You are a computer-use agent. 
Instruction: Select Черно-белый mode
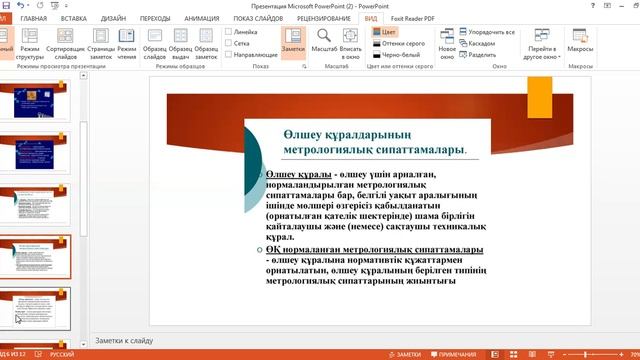[396, 55]
